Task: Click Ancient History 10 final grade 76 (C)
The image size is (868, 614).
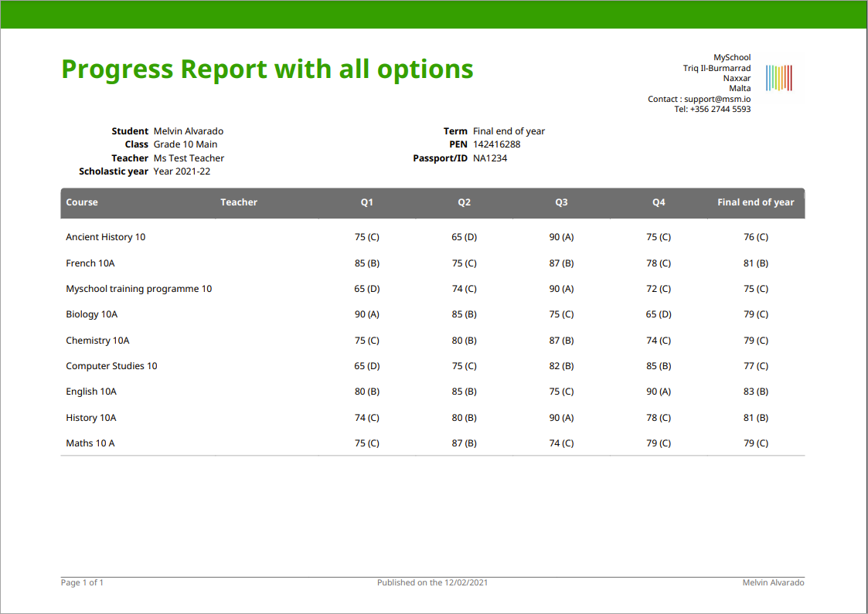Action: pos(756,237)
